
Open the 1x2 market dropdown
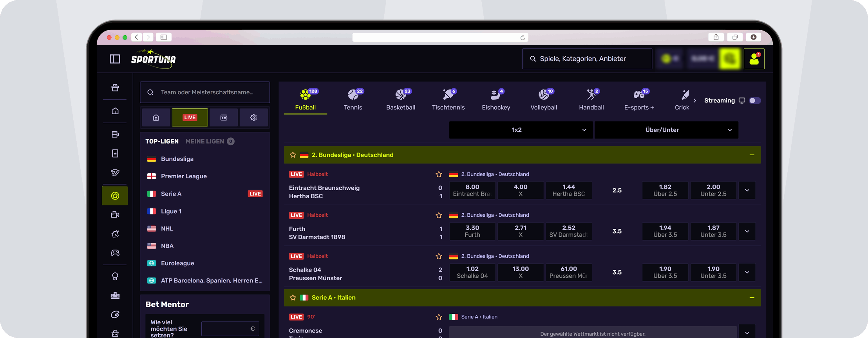point(521,130)
